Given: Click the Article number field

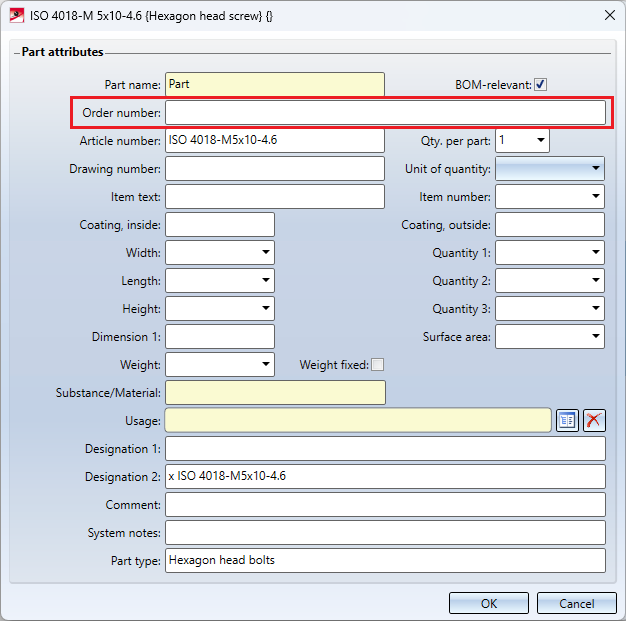Looking at the screenshot, I should [275, 141].
